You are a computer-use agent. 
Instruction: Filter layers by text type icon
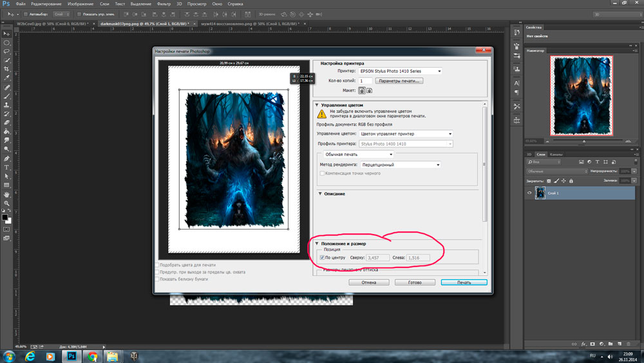(597, 162)
